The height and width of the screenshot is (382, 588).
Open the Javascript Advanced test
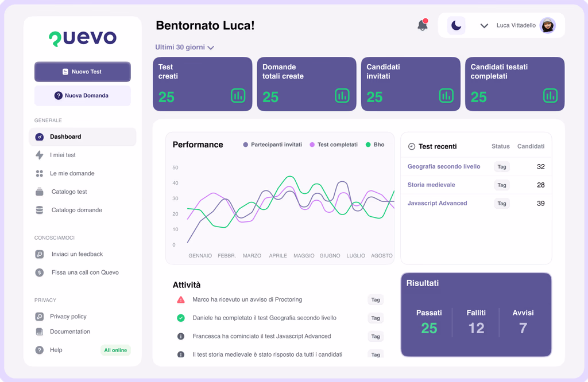point(437,203)
